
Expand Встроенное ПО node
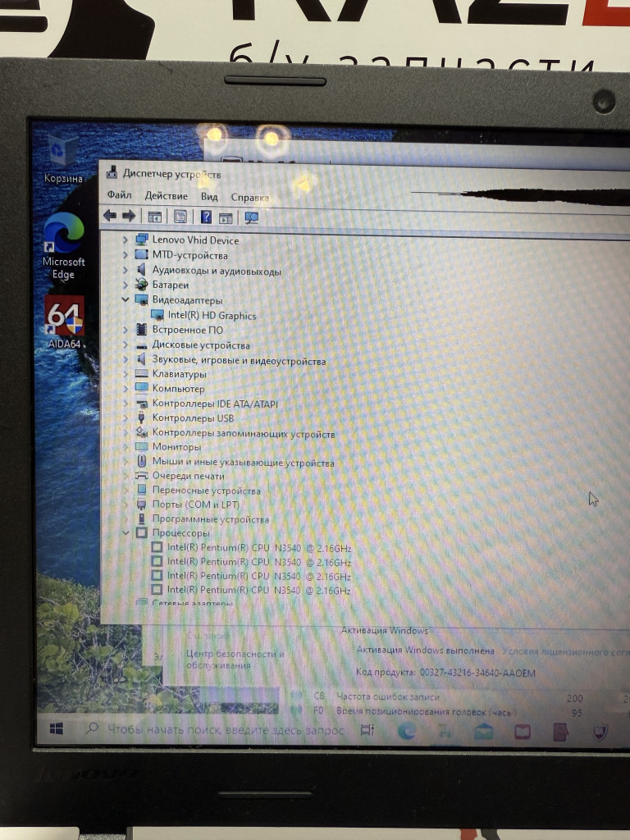[x=126, y=329]
